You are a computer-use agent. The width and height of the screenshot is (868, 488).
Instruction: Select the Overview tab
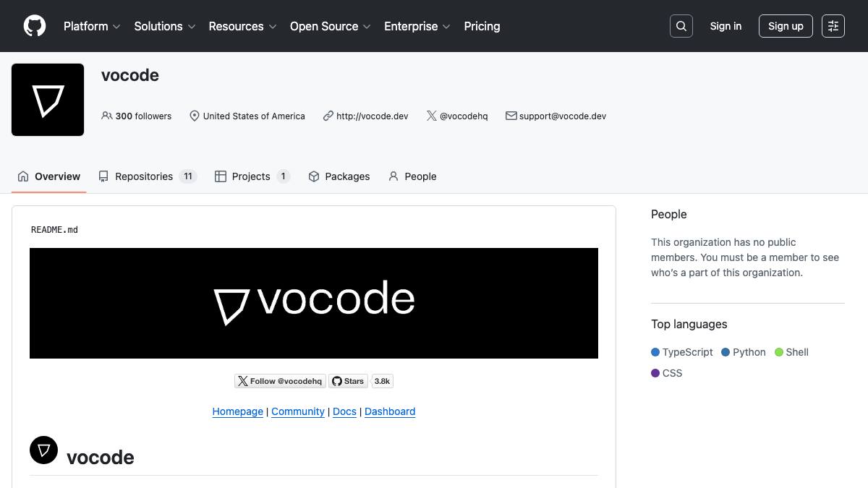click(49, 176)
